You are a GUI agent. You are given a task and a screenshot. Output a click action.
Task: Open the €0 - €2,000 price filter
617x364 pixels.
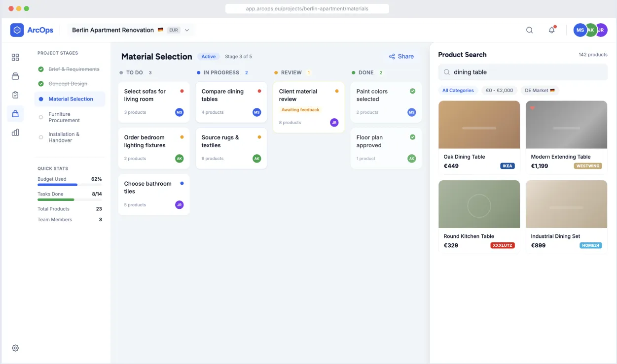499,91
